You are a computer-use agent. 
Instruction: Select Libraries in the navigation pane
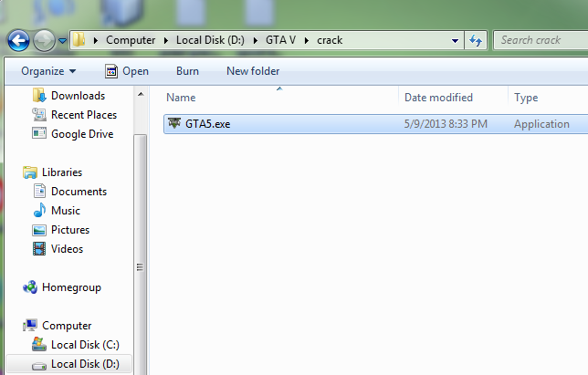pos(62,172)
